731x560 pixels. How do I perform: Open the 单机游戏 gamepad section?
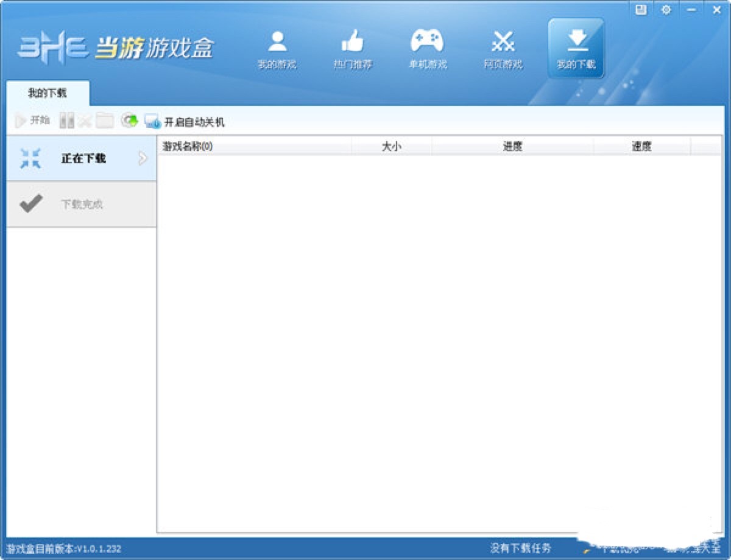tap(427, 49)
